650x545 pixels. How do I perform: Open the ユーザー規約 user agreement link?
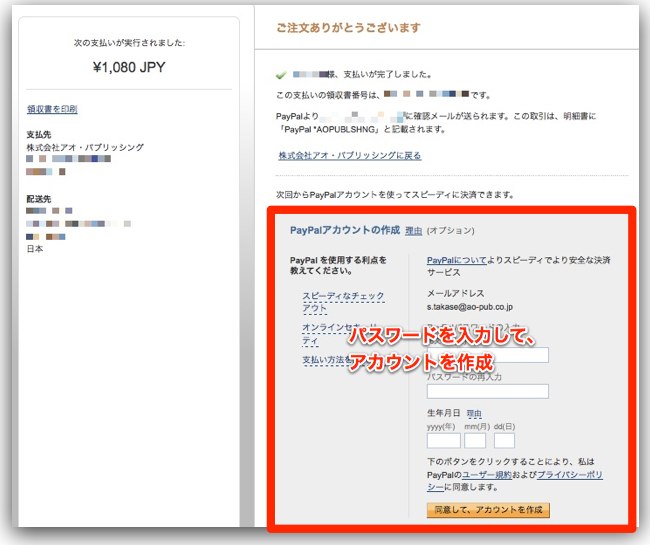[x=486, y=475]
